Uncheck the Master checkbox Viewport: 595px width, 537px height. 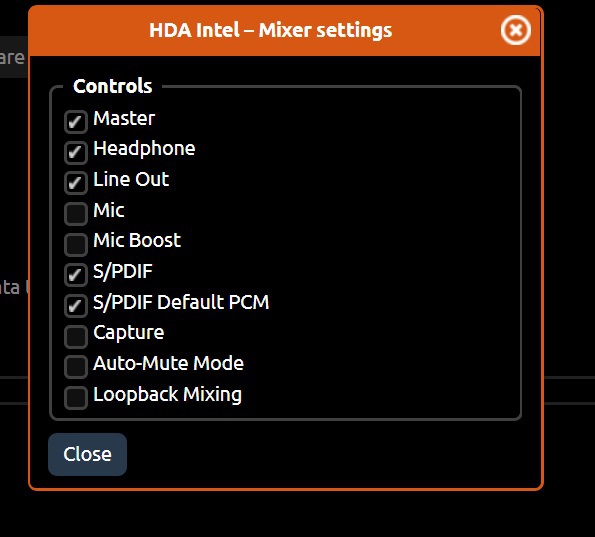(x=76, y=122)
